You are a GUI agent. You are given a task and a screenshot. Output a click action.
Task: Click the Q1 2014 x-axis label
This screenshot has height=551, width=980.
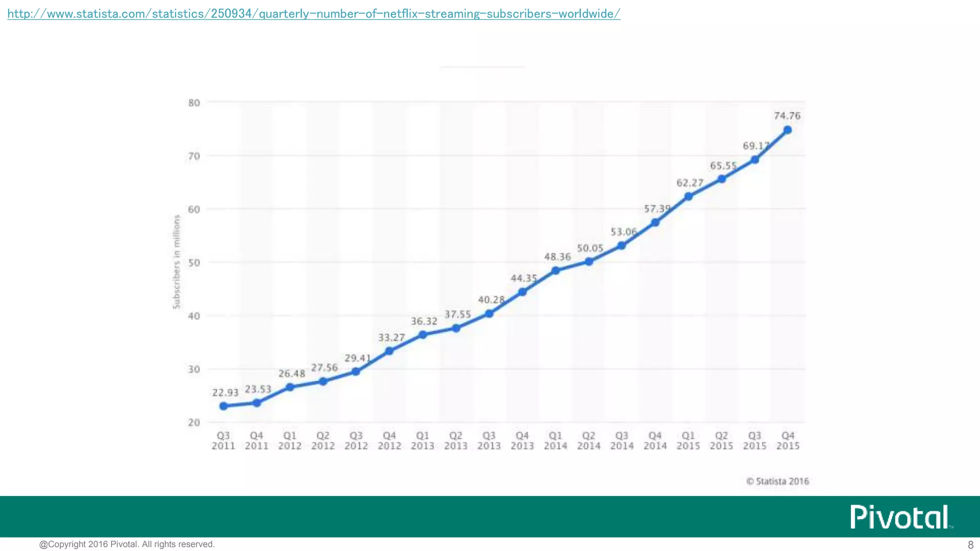555,441
